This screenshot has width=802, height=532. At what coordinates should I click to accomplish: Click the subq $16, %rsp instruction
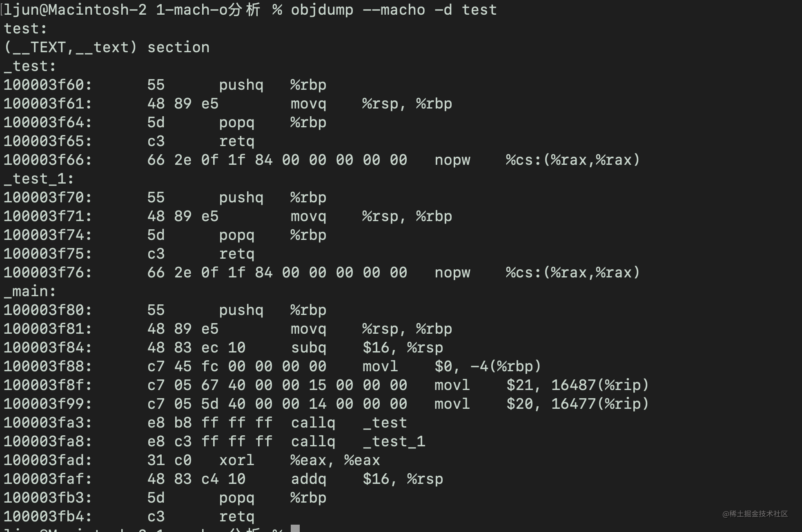[x=367, y=348]
